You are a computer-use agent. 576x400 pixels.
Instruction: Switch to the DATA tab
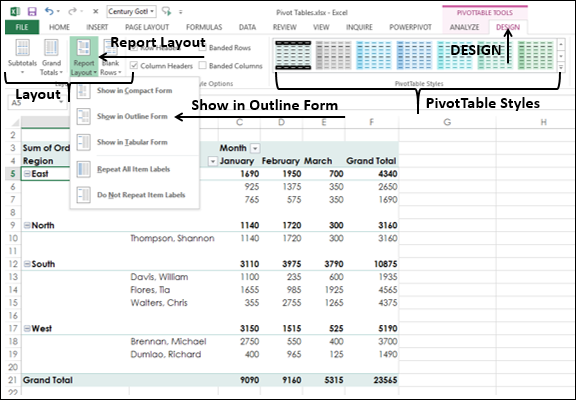pos(247,27)
